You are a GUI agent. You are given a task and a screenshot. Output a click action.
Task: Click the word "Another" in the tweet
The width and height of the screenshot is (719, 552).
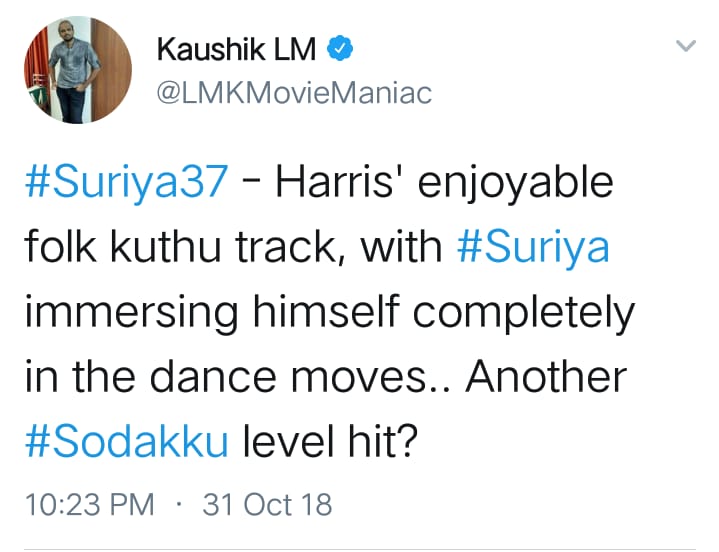(x=546, y=377)
